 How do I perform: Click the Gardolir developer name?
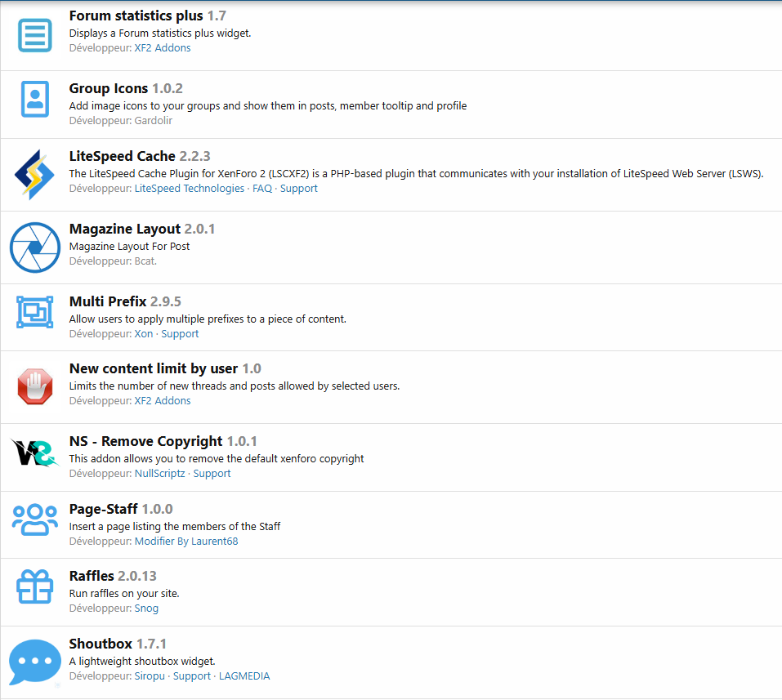[154, 121]
